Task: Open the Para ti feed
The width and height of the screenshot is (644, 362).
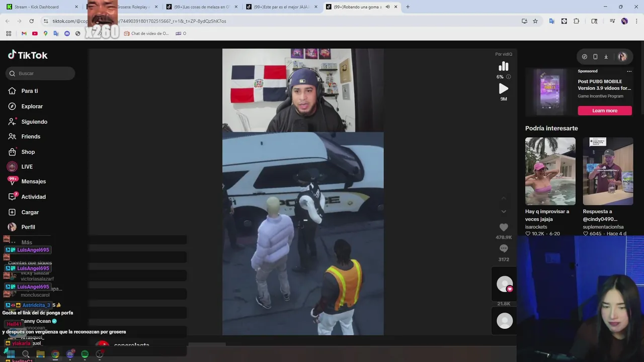Action: tap(29, 91)
